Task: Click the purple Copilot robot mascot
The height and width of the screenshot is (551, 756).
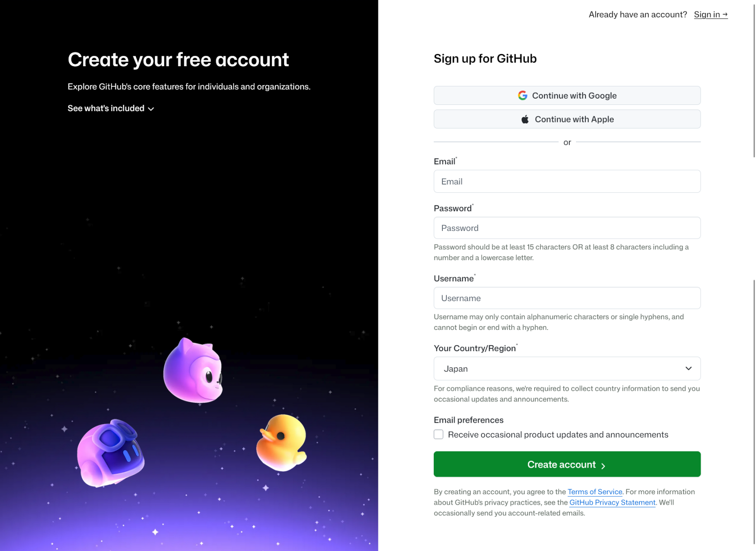Action: click(x=111, y=453)
